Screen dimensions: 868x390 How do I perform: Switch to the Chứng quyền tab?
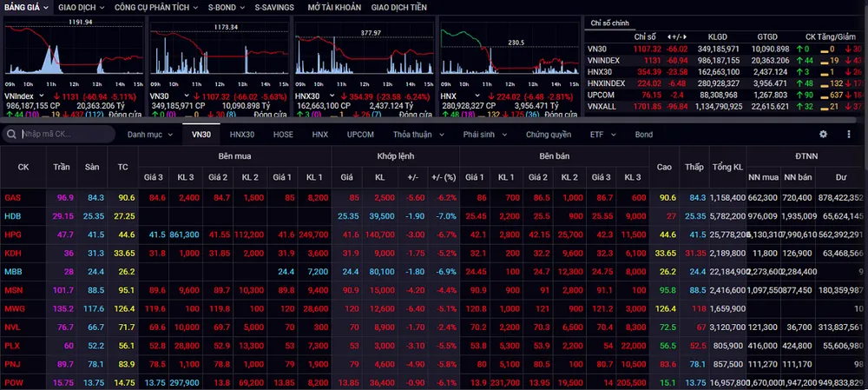[549, 135]
